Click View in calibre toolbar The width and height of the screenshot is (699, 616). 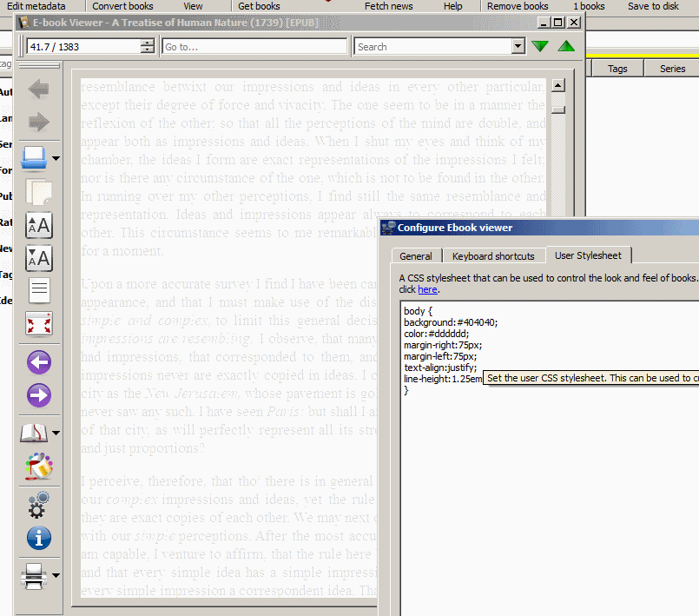pos(193,6)
